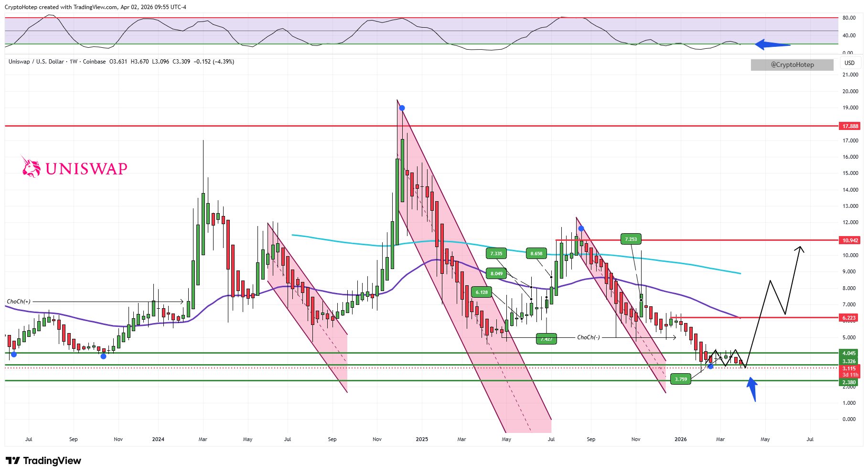Click the ChoCh(+) annotation label

tap(19, 302)
